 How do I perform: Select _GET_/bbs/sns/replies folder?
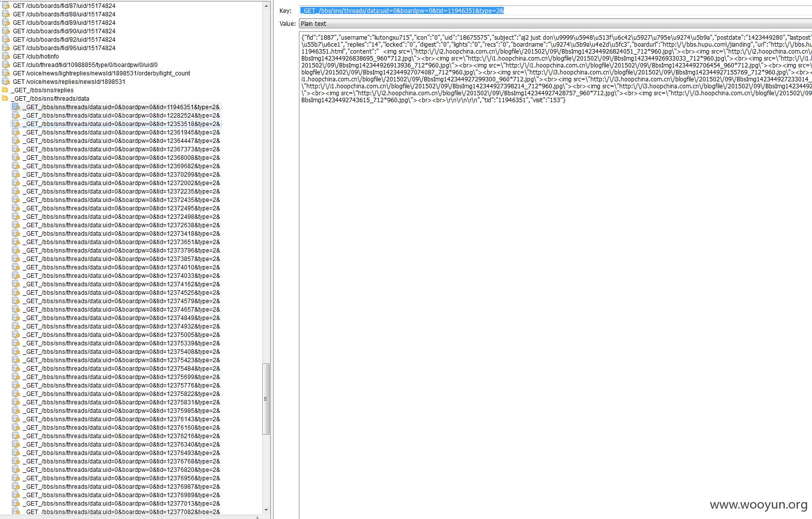tap(42, 90)
